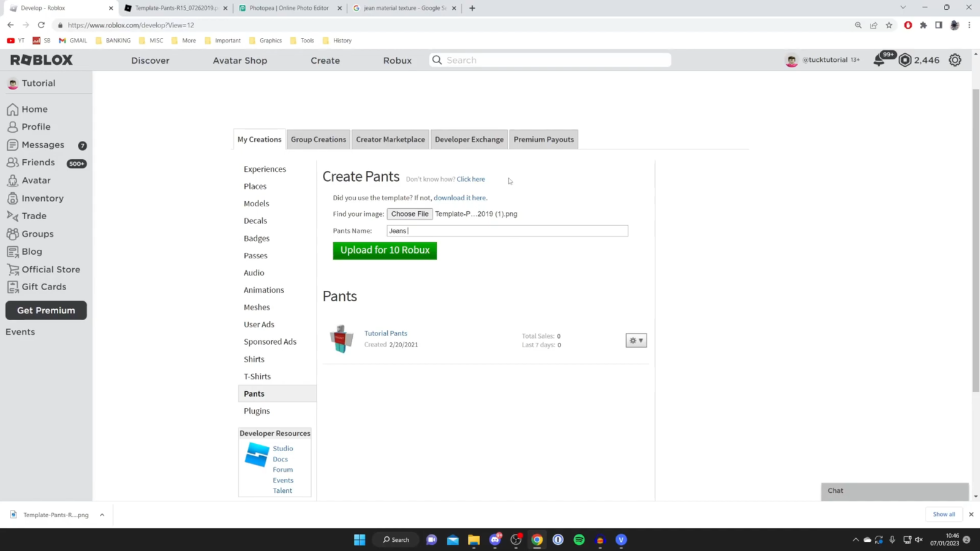Open the gear dropdown next to Tutorial Pants

point(635,340)
